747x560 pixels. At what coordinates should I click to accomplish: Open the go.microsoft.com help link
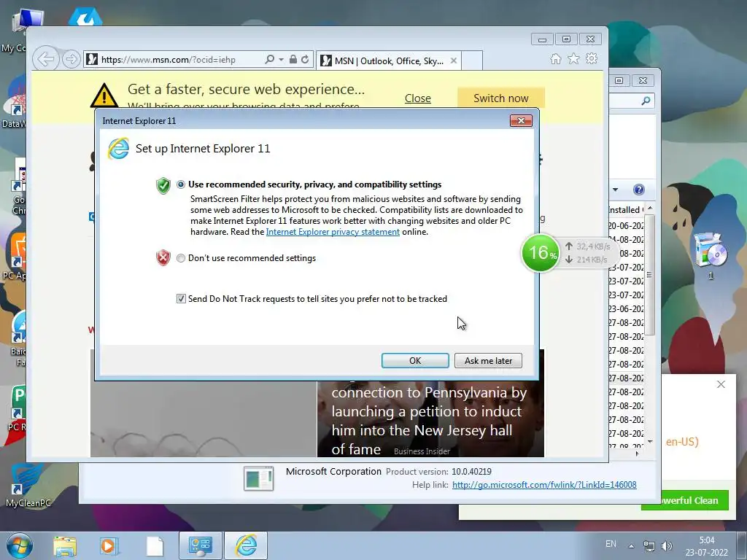tap(544, 485)
